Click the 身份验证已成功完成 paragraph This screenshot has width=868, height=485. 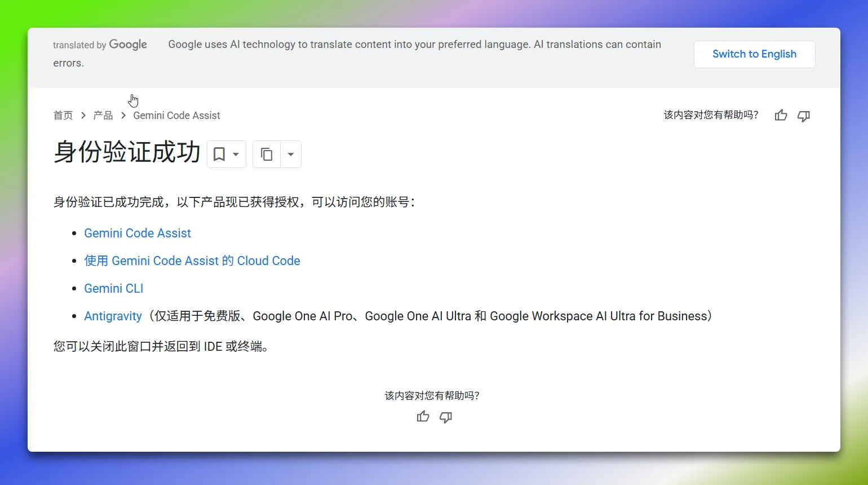[234, 202]
